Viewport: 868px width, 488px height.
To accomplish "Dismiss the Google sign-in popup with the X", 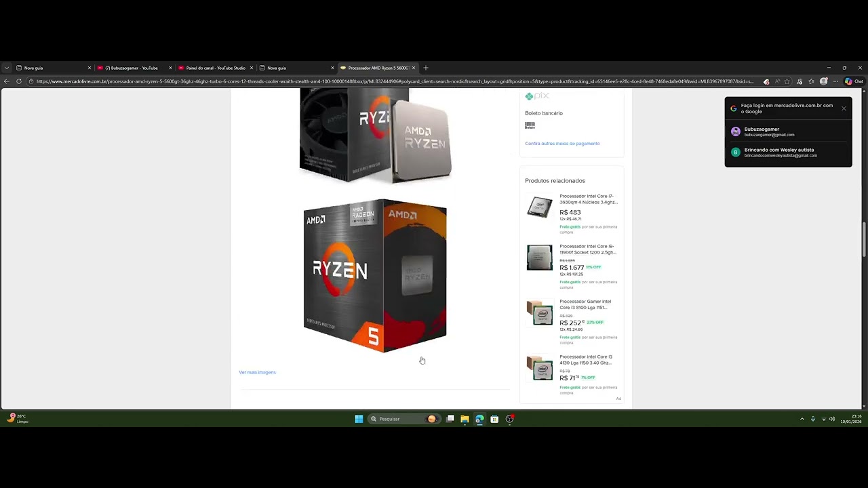I will 844,108.
